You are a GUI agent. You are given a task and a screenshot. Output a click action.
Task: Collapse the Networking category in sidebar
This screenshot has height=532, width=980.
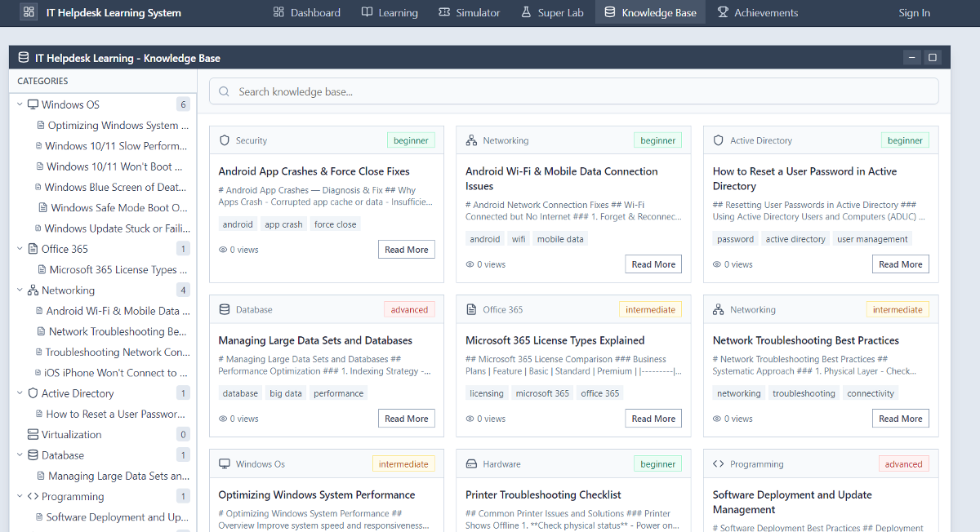point(20,290)
